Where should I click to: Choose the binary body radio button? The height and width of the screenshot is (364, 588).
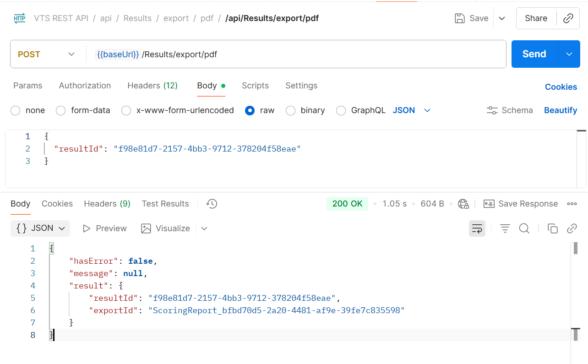pyautogui.click(x=290, y=110)
